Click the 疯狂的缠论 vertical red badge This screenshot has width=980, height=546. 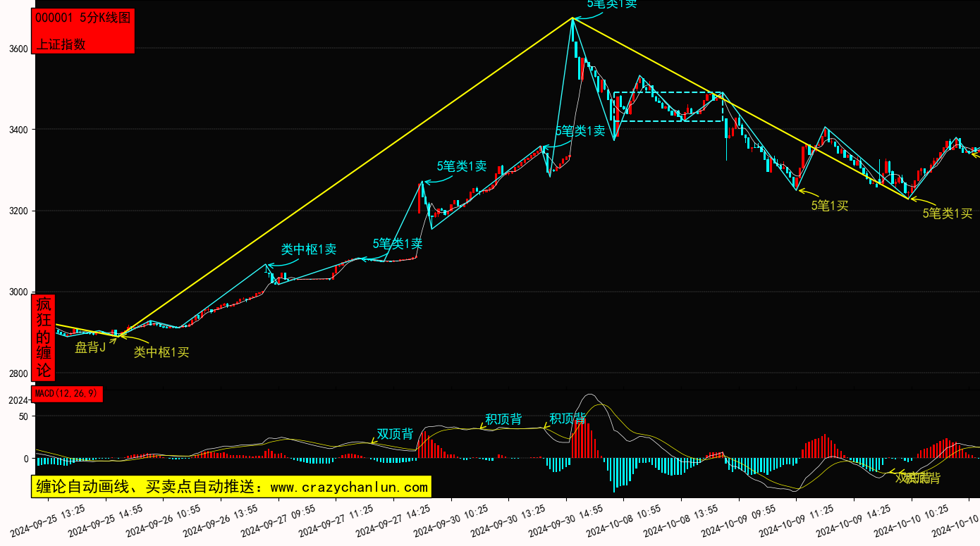44,337
